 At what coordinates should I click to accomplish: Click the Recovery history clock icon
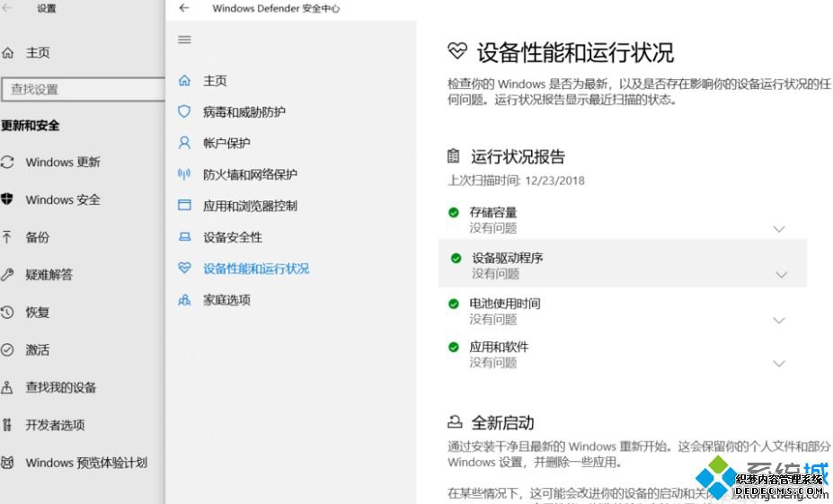(x=7, y=313)
